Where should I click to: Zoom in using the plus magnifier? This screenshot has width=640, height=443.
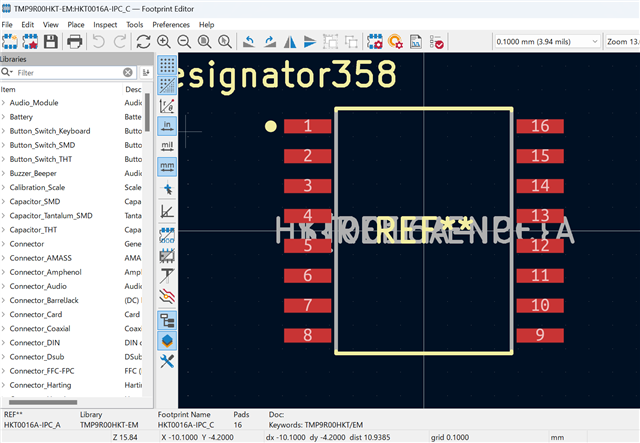[x=164, y=42]
